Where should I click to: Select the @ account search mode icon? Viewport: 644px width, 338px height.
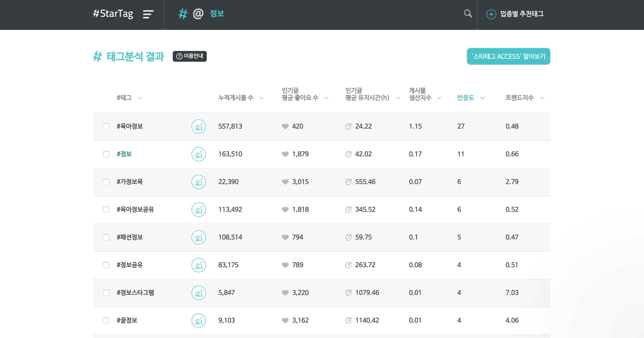[x=198, y=14]
